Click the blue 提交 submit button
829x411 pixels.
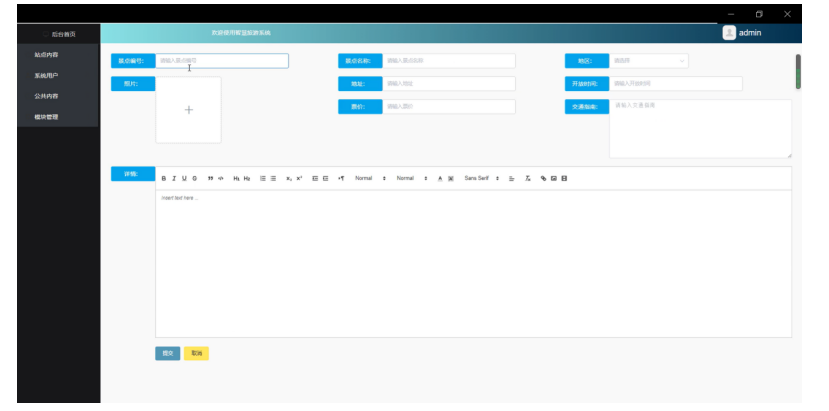tap(168, 353)
